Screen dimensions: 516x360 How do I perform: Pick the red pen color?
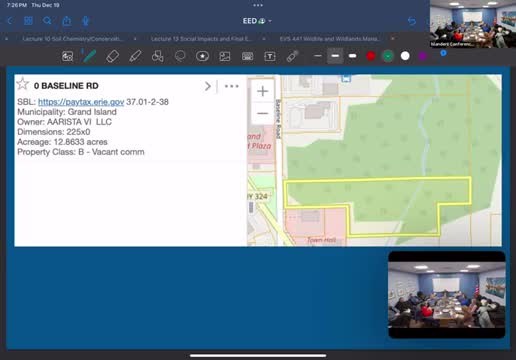(371, 56)
